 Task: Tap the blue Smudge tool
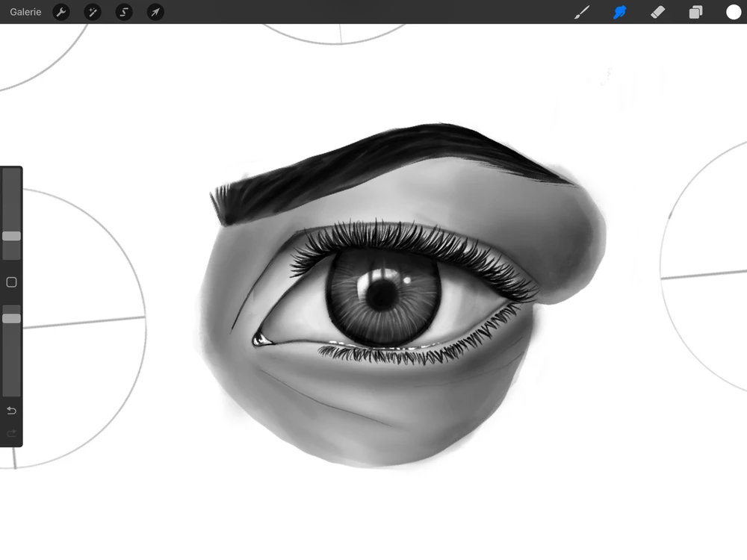[x=619, y=13]
